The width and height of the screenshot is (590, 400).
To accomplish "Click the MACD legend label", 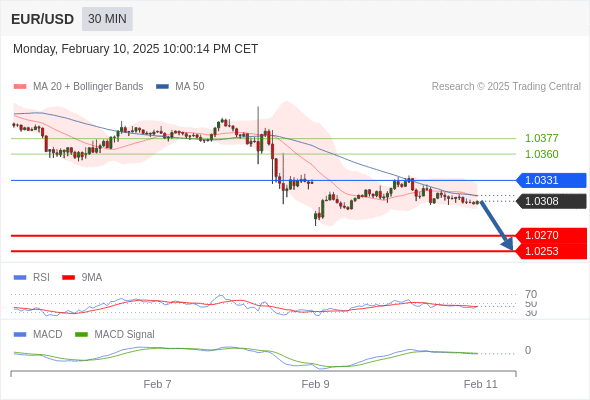I will click(x=47, y=334).
